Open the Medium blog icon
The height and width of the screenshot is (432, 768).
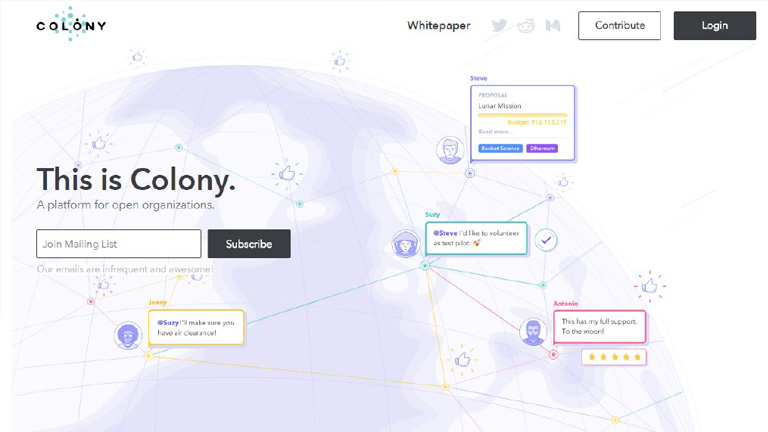[552, 26]
